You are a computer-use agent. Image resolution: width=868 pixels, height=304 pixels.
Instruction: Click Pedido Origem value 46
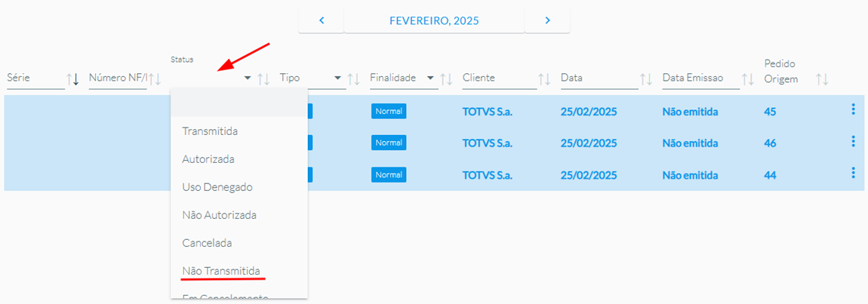click(x=770, y=143)
